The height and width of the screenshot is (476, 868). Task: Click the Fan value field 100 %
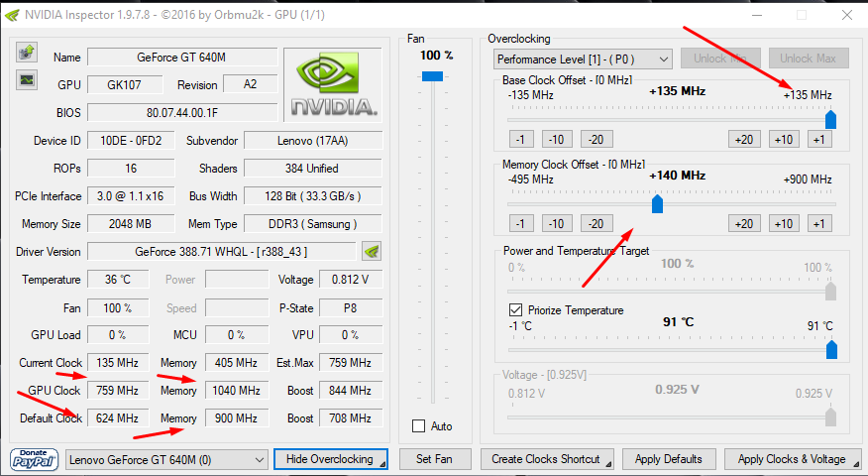(118, 307)
